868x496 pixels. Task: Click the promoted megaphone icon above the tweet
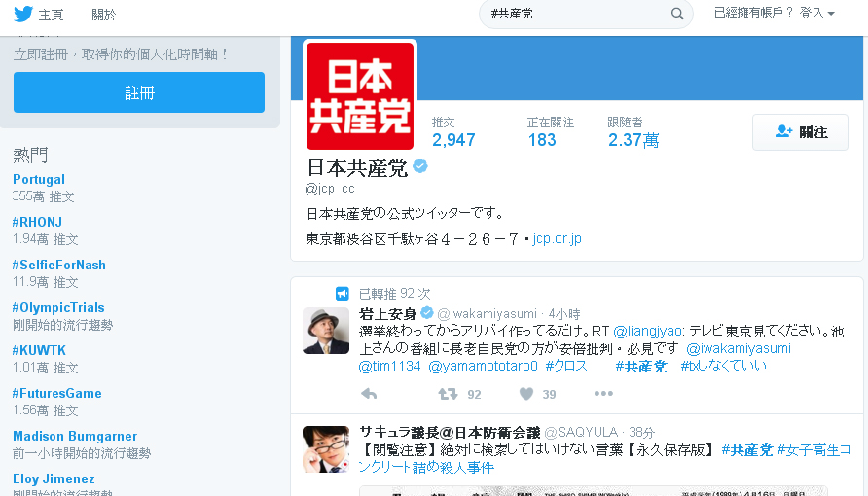pyautogui.click(x=343, y=293)
